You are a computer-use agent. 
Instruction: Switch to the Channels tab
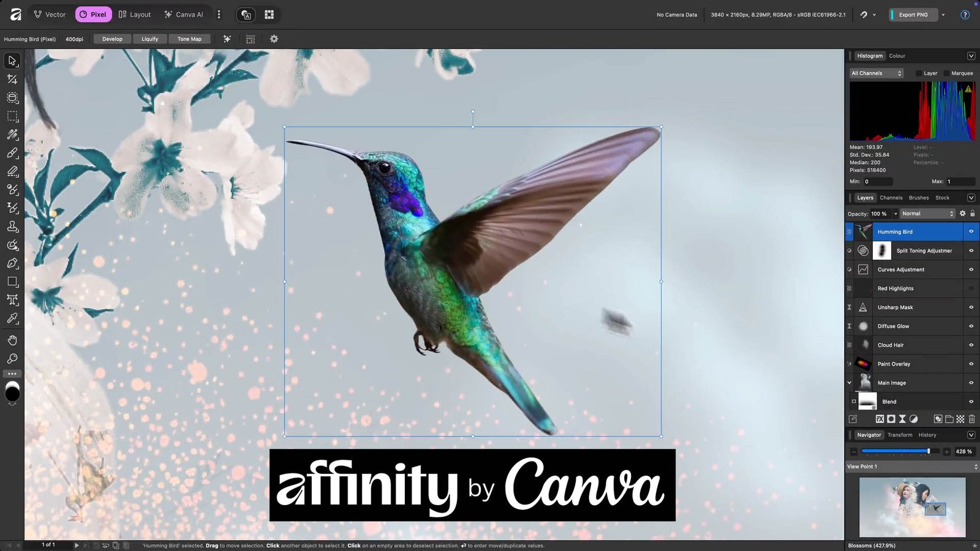tap(891, 198)
